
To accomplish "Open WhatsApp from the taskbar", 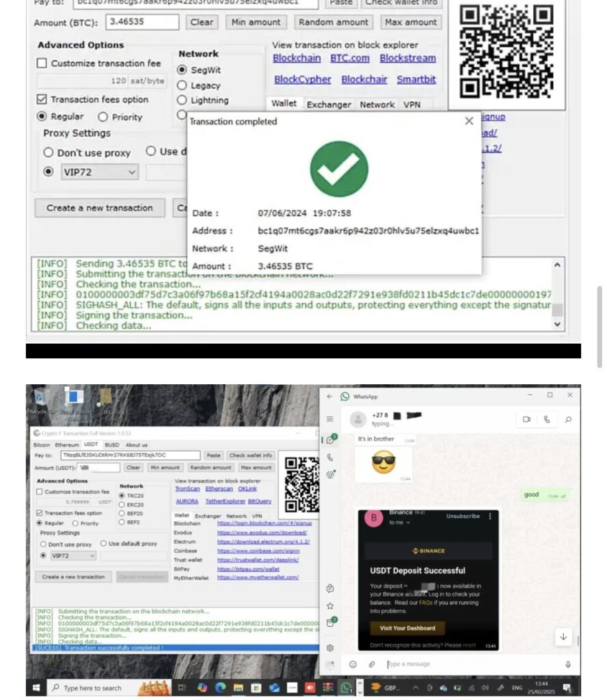I will pyautogui.click(x=345, y=688).
